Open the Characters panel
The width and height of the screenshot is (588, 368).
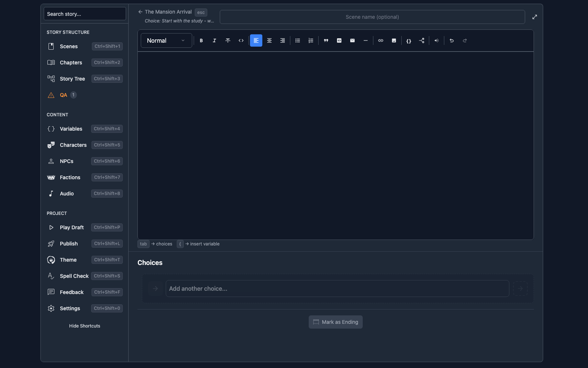pos(73,145)
